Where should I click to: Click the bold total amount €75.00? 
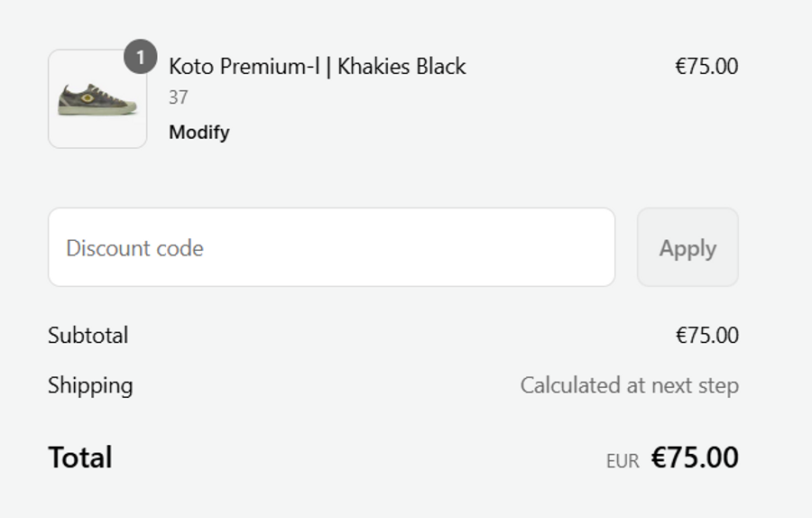coord(695,458)
